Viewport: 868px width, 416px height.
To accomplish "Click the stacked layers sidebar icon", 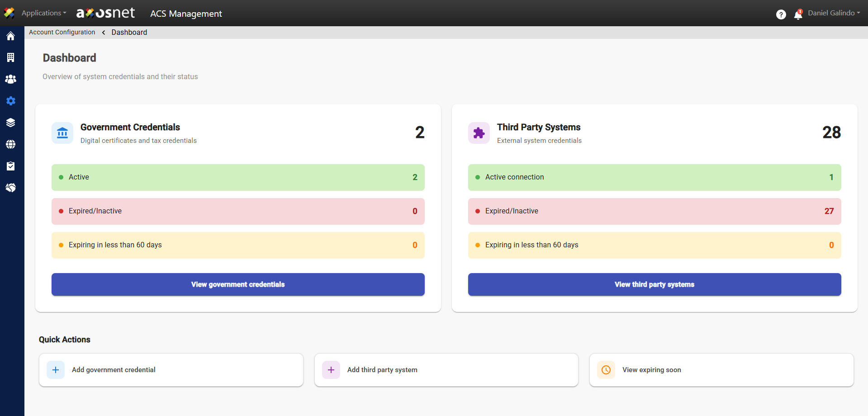I will pyautogui.click(x=10, y=123).
